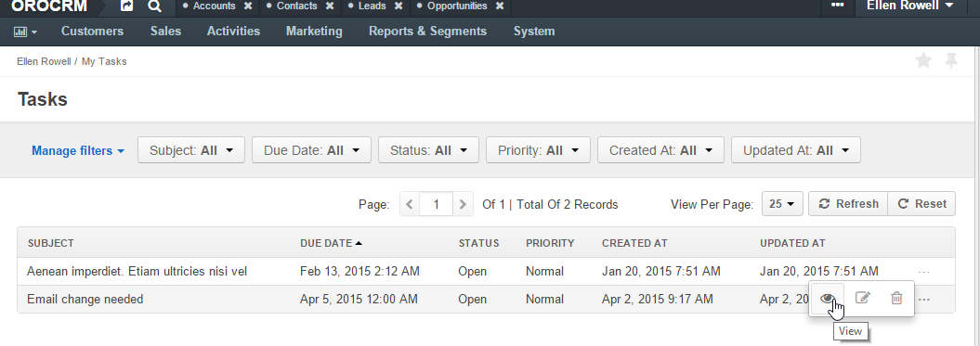This screenshot has height=346, width=980.
Task: Click updated date 'Jan 20, 2015 7:51 AM'
Action: coord(819,272)
